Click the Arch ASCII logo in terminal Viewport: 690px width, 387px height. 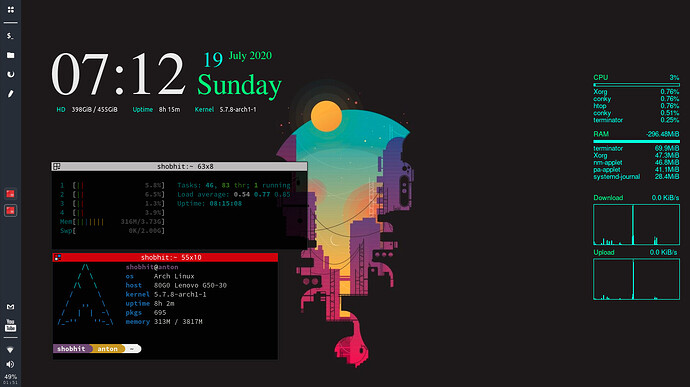click(85, 295)
